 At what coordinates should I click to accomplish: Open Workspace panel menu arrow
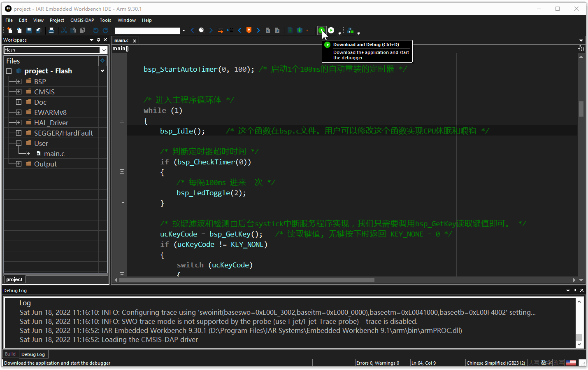[91, 40]
